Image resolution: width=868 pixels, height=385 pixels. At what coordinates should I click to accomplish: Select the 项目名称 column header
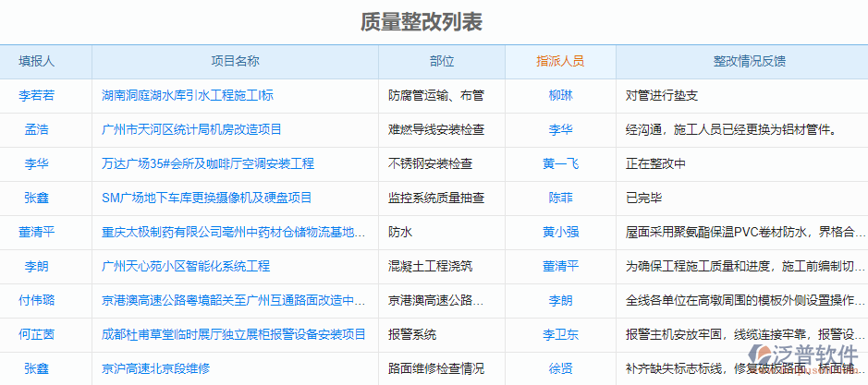235,61
